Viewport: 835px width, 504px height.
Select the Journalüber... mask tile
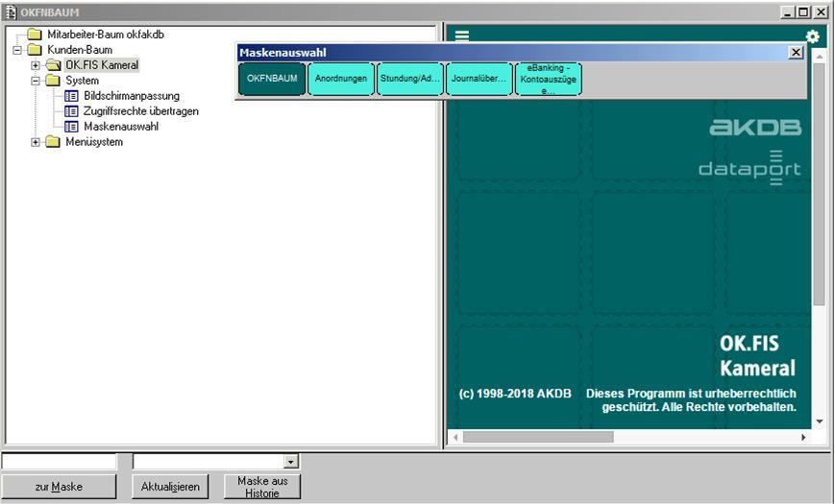tap(479, 79)
